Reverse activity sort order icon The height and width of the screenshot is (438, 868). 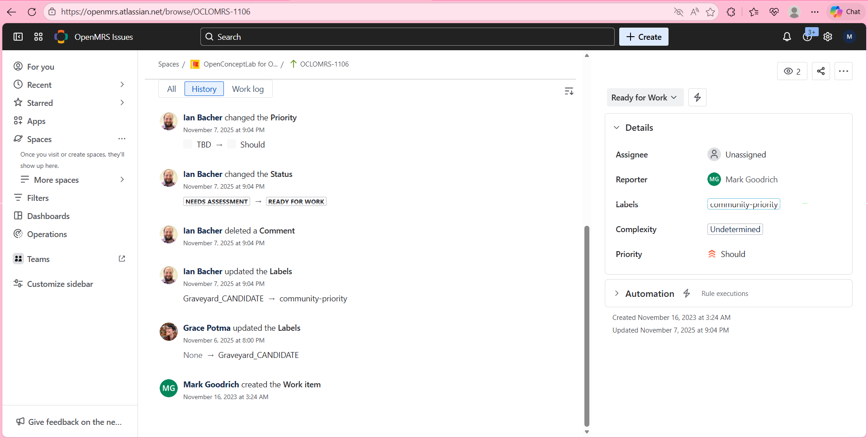[x=569, y=91]
